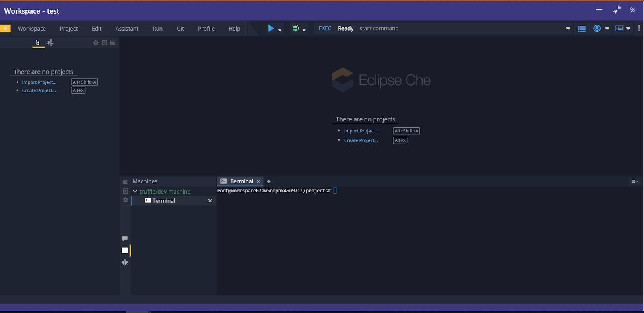Image resolution: width=644 pixels, height=313 pixels.
Task: Click Create Project link in left panel
Action: click(x=39, y=91)
